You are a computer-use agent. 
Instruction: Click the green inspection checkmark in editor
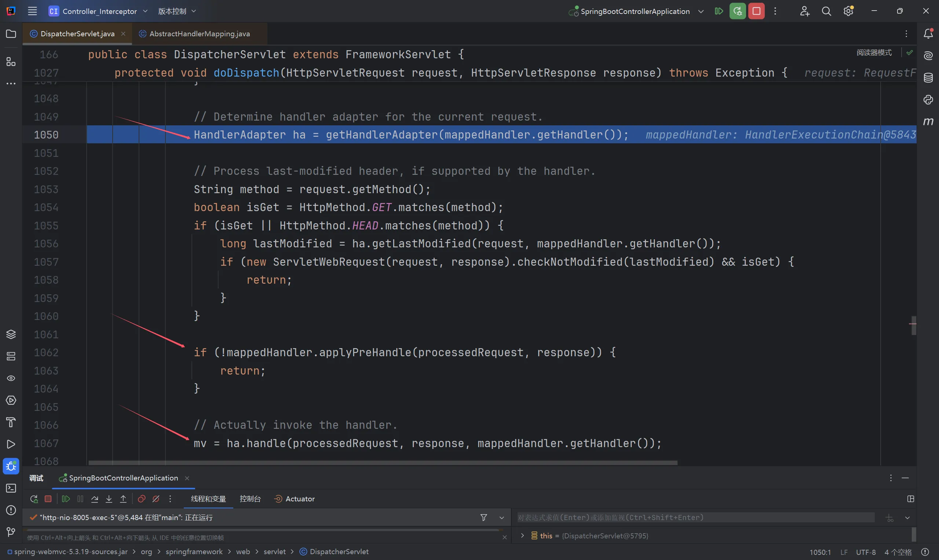click(x=910, y=52)
